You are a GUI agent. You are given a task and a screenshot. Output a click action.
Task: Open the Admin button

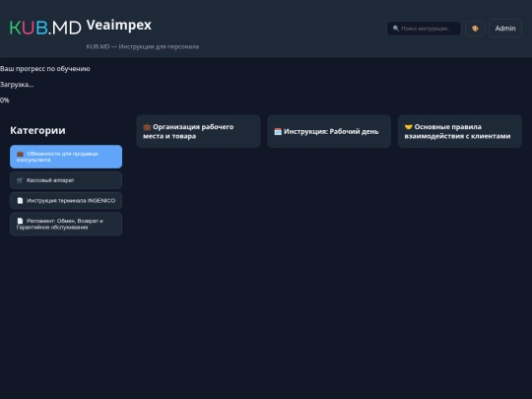[x=504, y=29]
